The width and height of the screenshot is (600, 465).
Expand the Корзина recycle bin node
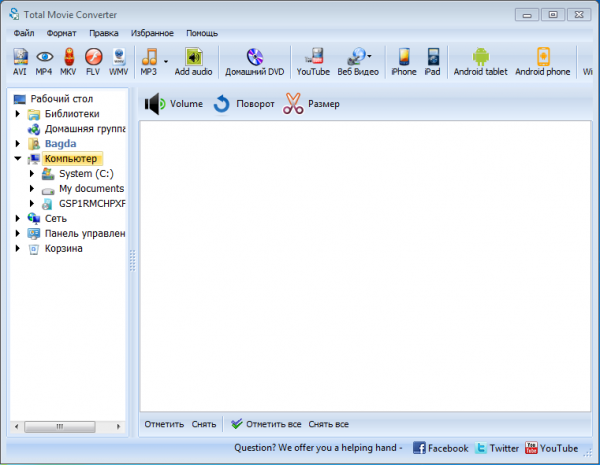click(17, 248)
